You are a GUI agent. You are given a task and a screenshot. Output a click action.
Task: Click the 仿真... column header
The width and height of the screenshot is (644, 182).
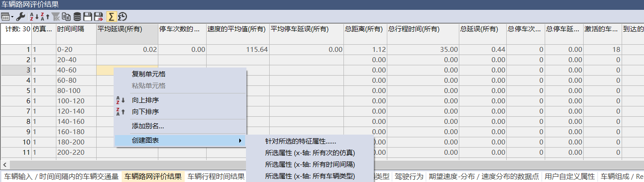click(43, 34)
